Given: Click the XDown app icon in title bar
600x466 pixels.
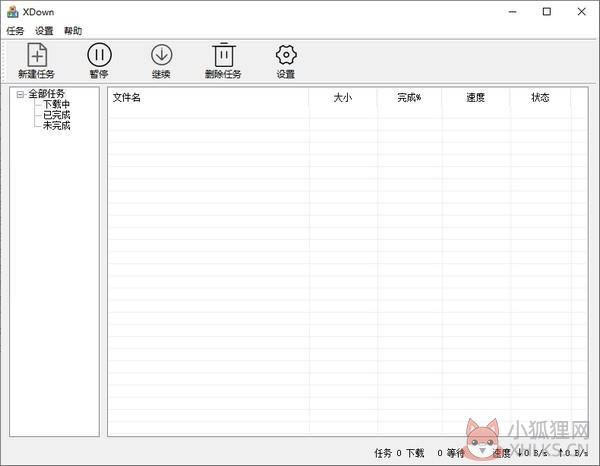Looking at the screenshot, I should pyautogui.click(x=13, y=12).
